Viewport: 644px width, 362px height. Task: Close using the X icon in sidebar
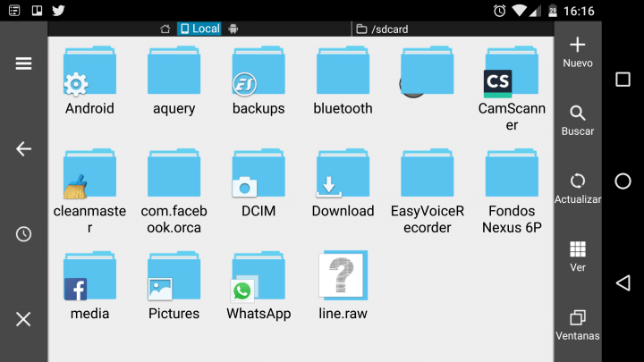click(23, 319)
